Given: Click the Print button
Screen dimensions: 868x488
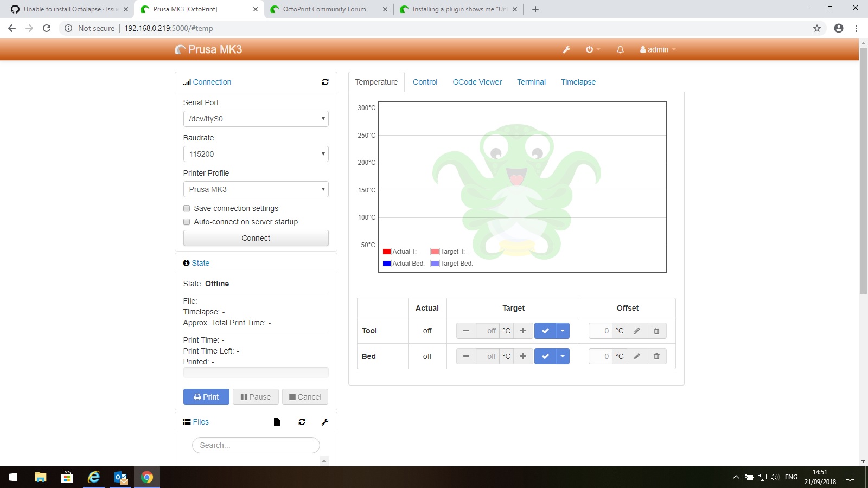Looking at the screenshot, I should click(206, 397).
